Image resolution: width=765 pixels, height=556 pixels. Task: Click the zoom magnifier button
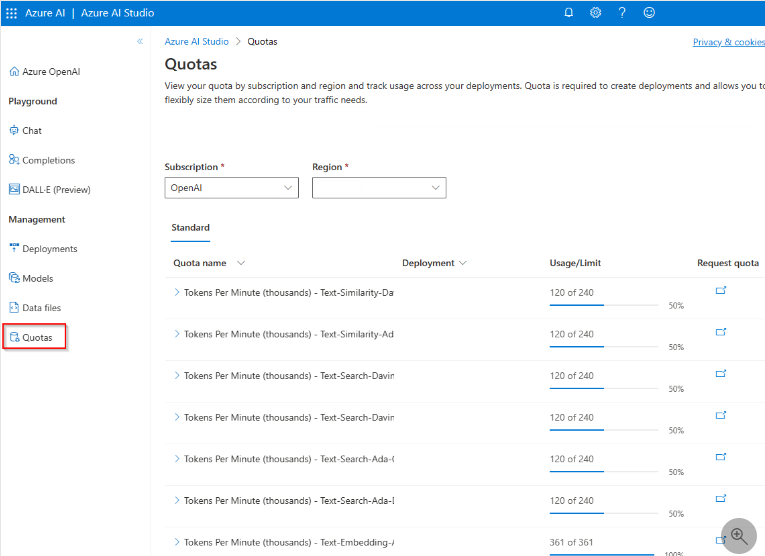pos(739,536)
